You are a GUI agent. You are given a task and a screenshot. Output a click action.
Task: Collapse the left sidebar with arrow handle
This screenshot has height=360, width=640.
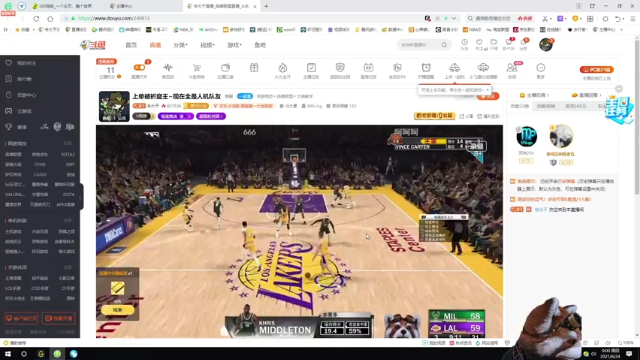(x=81, y=197)
